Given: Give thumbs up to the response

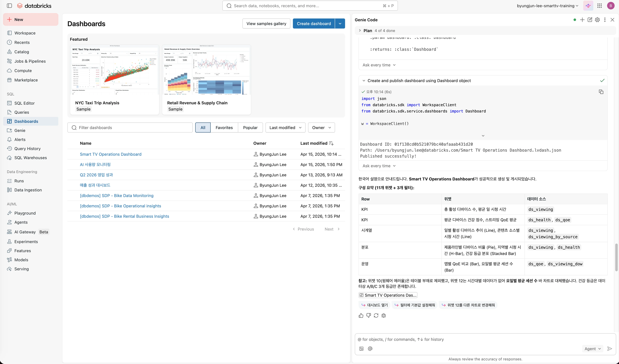Looking at the screenshot, I should tap(361, 315).
